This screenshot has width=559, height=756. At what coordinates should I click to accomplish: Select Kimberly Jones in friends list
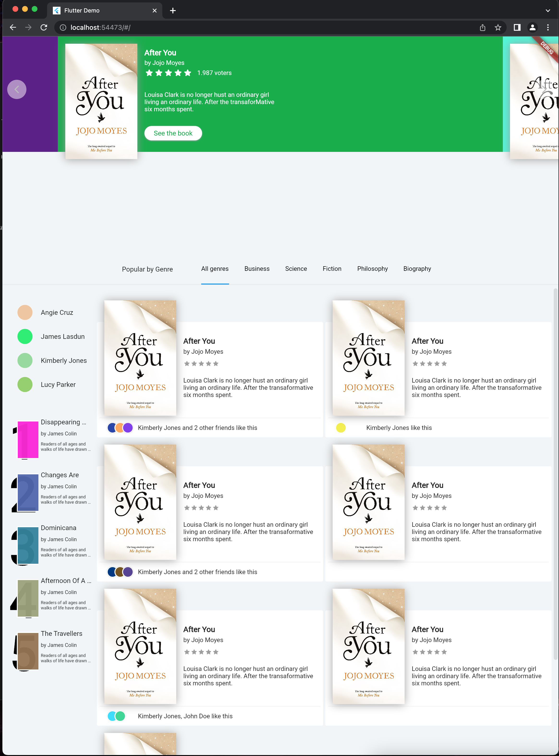point(64,360)
